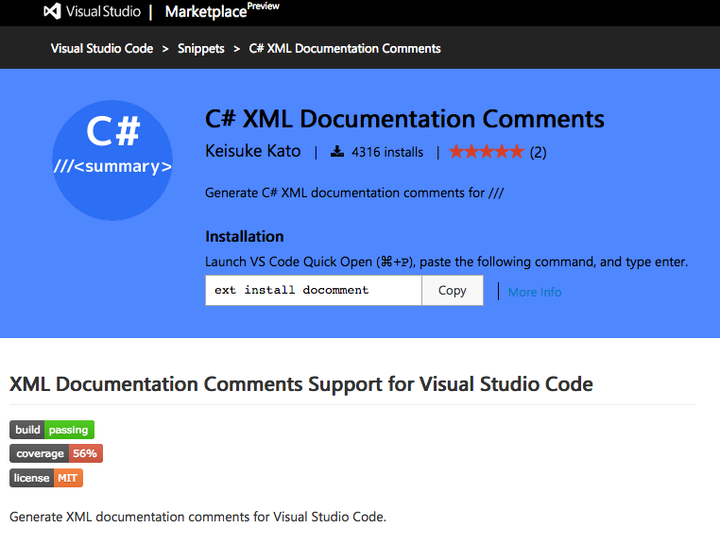
Task: Click 'Generate XML documentation comments for Visual Studio Code.'
Action: 198,517
